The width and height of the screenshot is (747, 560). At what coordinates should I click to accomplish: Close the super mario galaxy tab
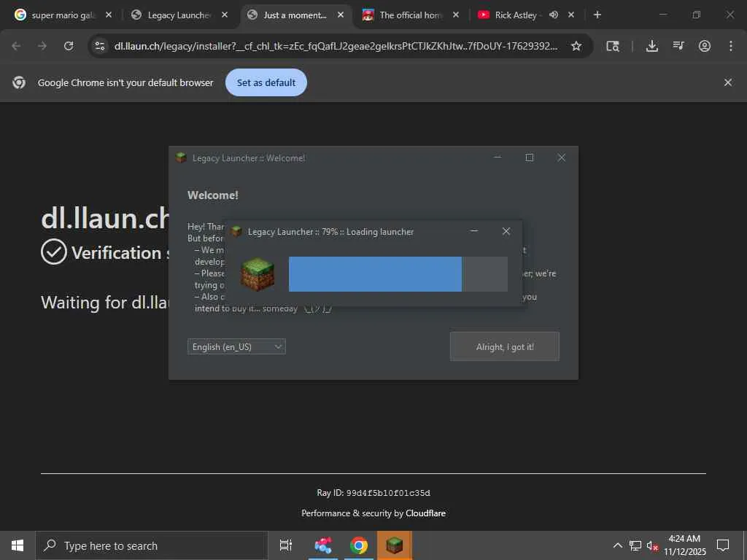point(109,15)
